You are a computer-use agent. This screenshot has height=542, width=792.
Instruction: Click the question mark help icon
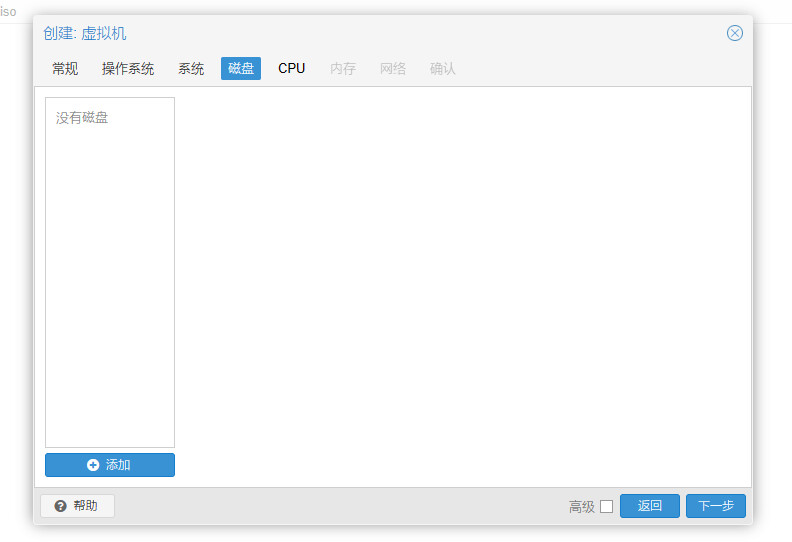(60, 506)
